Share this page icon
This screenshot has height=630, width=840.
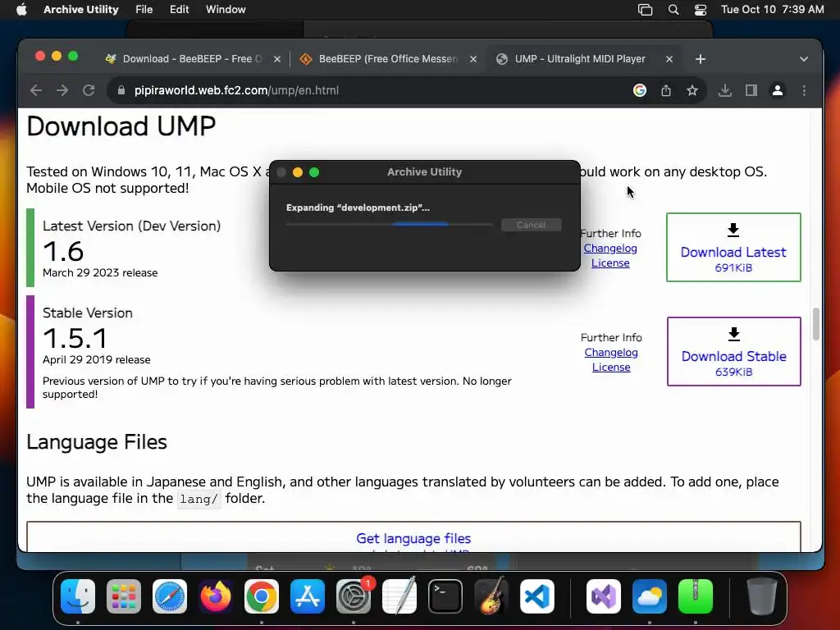click(x=666, y=90)
